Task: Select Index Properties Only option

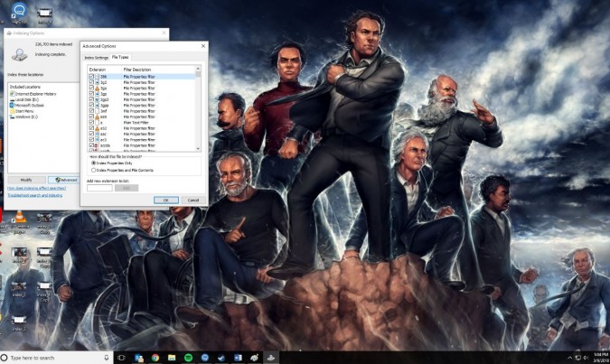Action: pyautogui.click(x=92, y=163)
